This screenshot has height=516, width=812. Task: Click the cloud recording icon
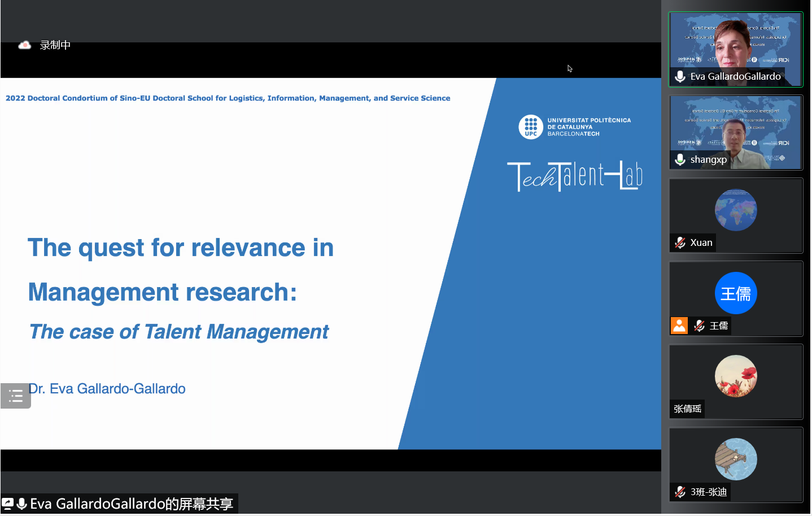[x=24, y=45]
